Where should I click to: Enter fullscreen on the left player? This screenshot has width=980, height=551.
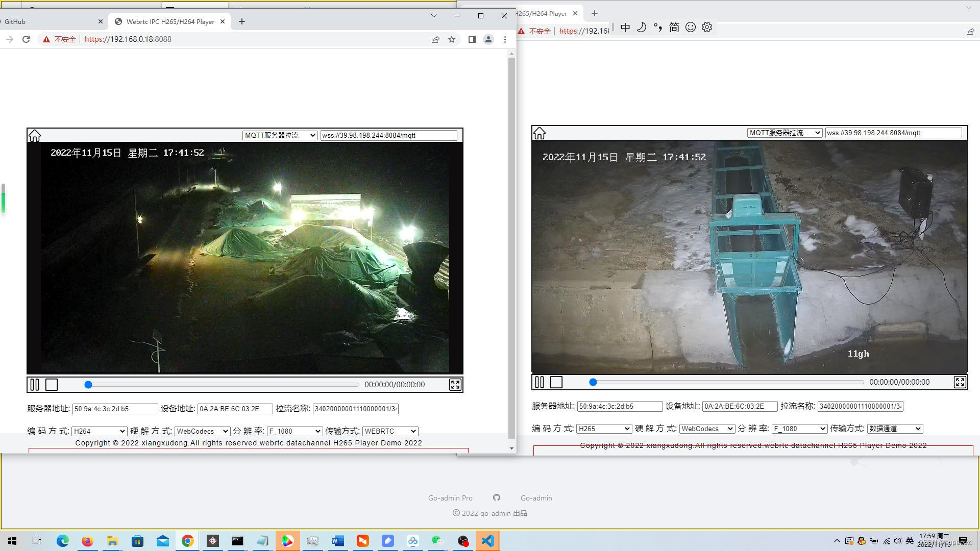point(455,385)
